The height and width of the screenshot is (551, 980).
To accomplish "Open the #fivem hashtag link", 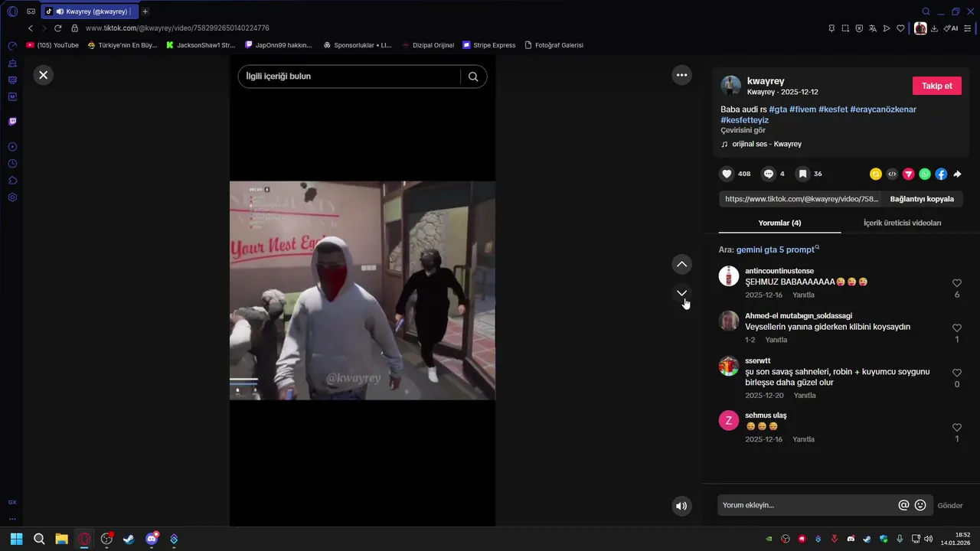I will tap(802, 109).
